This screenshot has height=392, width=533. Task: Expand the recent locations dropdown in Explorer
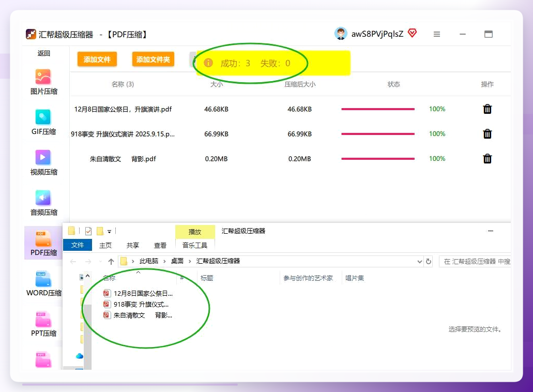[100, 262]
